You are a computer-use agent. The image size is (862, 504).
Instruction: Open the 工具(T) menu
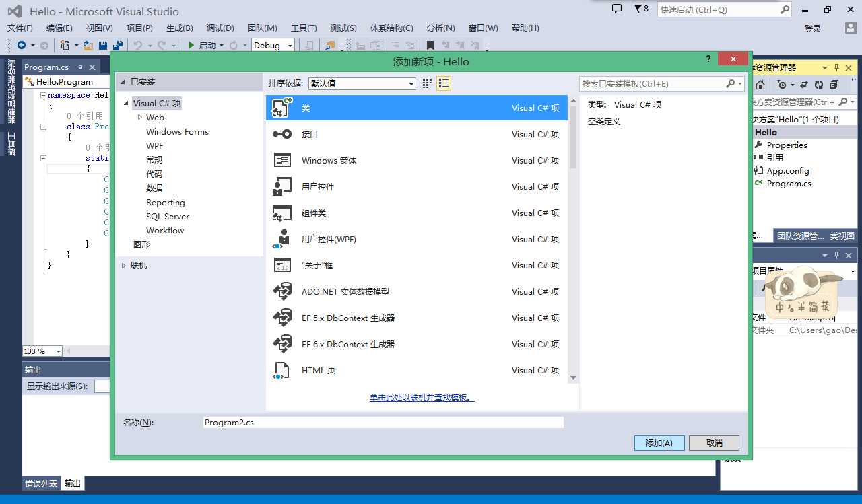[x=304, y=28]
